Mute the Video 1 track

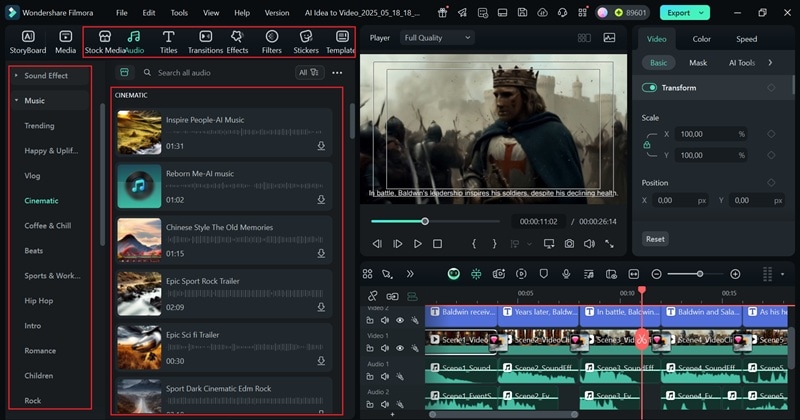tap(385, 348)
